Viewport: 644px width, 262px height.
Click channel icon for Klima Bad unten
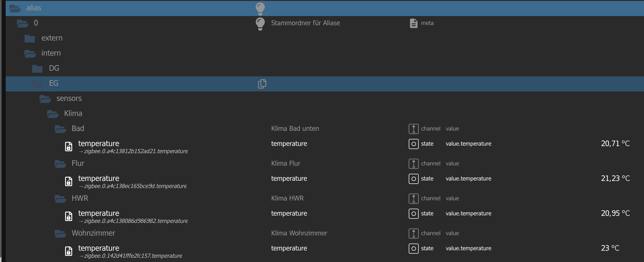[413, 129]
